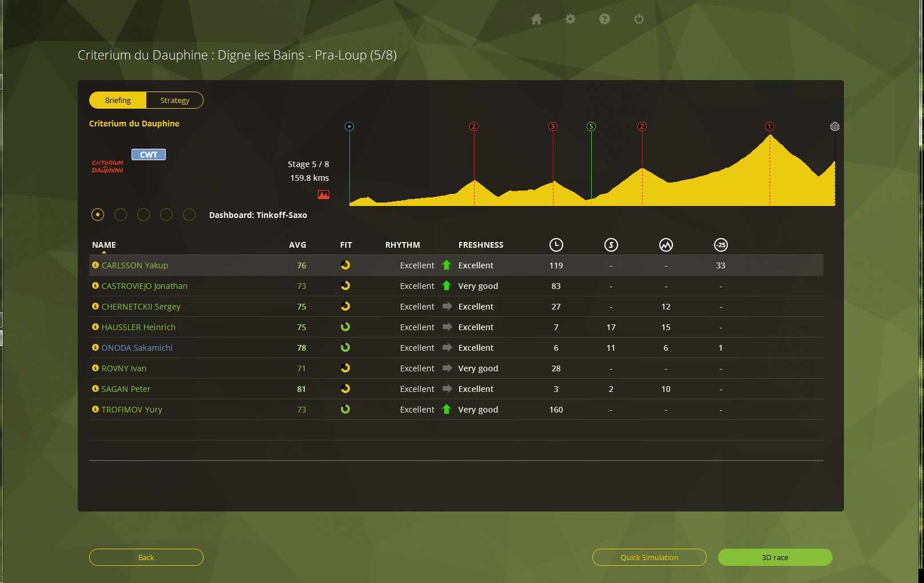Open info icon for SAGAN Peter
This screenshot has width=924, height=583.
[95, 388]
